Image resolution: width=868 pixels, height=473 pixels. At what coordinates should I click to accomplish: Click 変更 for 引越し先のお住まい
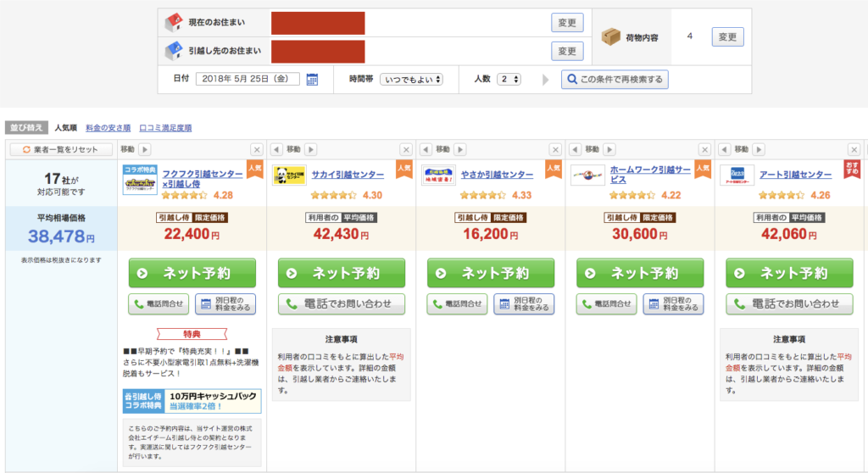tap(567, 51)
